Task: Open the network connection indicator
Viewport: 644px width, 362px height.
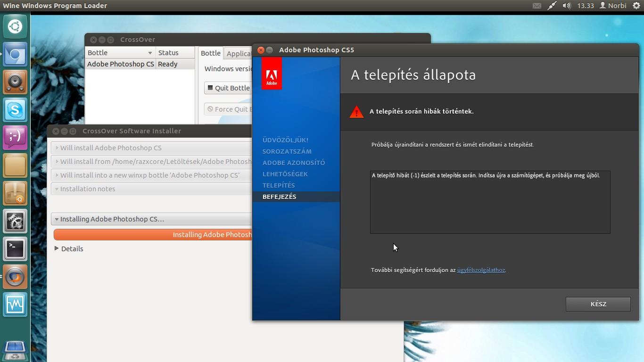Action: point(552,6)
